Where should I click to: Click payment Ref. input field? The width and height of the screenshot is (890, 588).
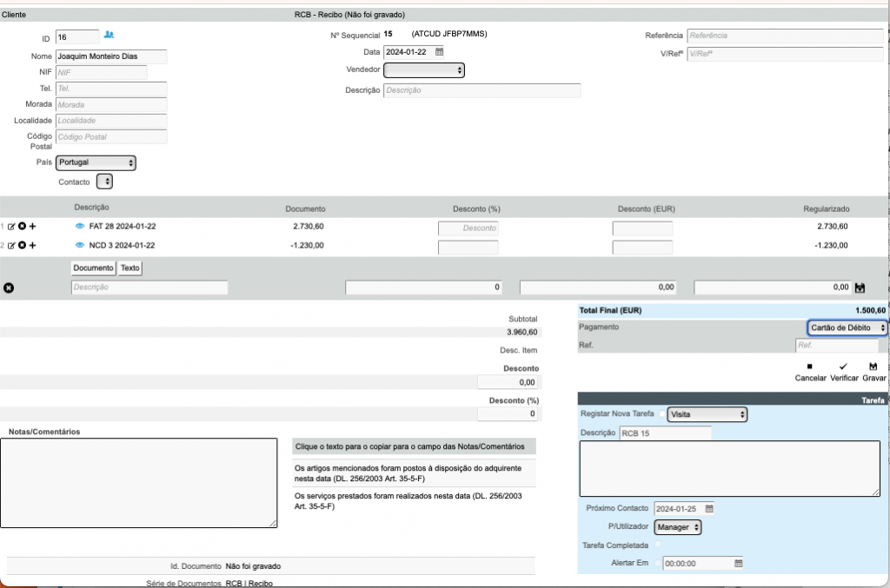point(837,345)
